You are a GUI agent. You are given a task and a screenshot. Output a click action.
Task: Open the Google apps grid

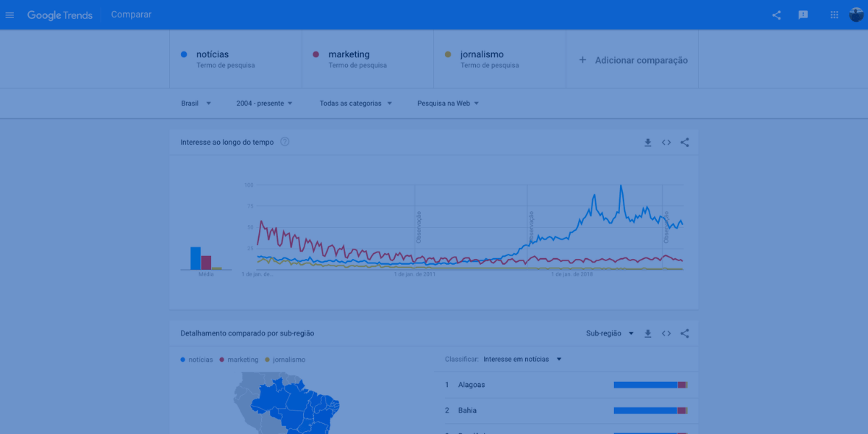tap(833, 14)
